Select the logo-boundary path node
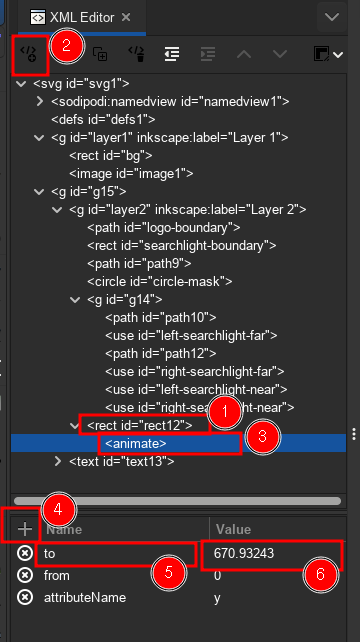360x642 pixels. (x=163, y=228)
